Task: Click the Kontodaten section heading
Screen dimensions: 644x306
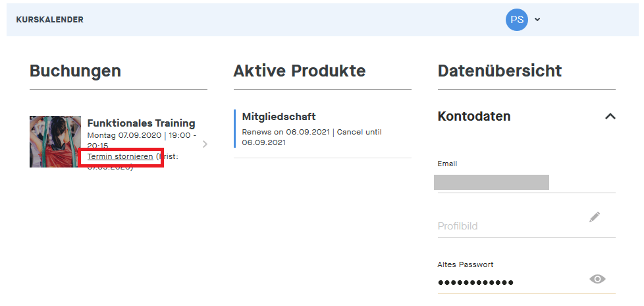Action: (x=474, y=117)
